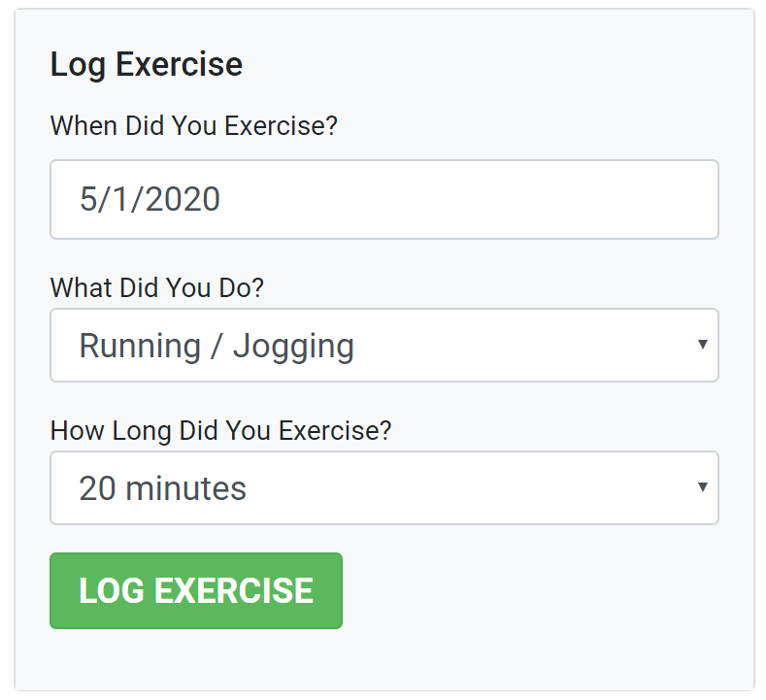The width and height of the screenshot is (766, 700).
Task: Click the empty right side of the date field
Action: point(488,199)
